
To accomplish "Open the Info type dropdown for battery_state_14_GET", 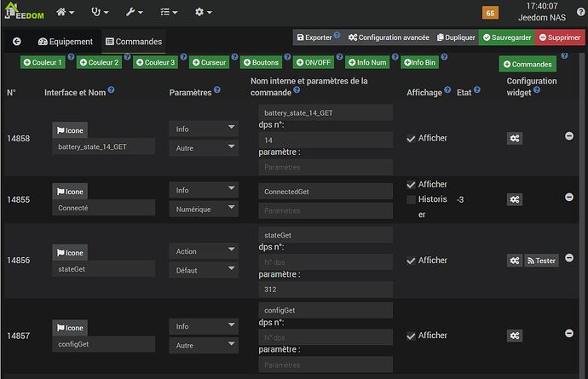I will pyautogui.click(x=204, y=129).
